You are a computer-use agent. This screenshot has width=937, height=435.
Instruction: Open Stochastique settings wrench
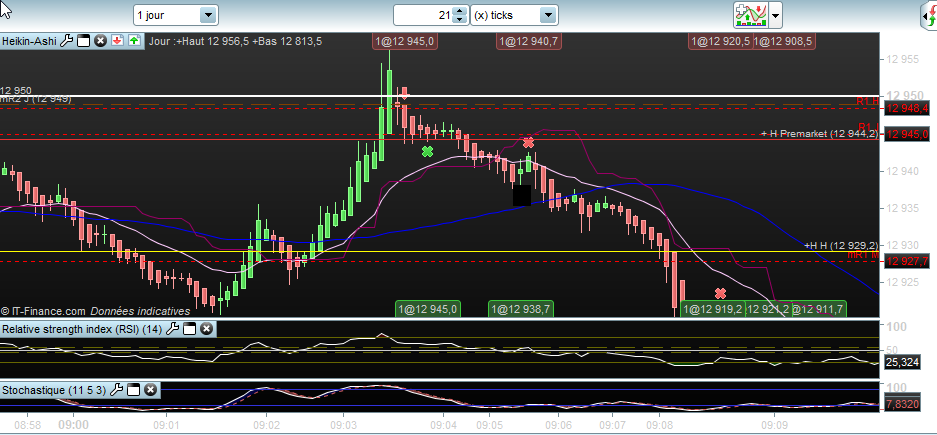pyautogui.click(x=117, y=390)
